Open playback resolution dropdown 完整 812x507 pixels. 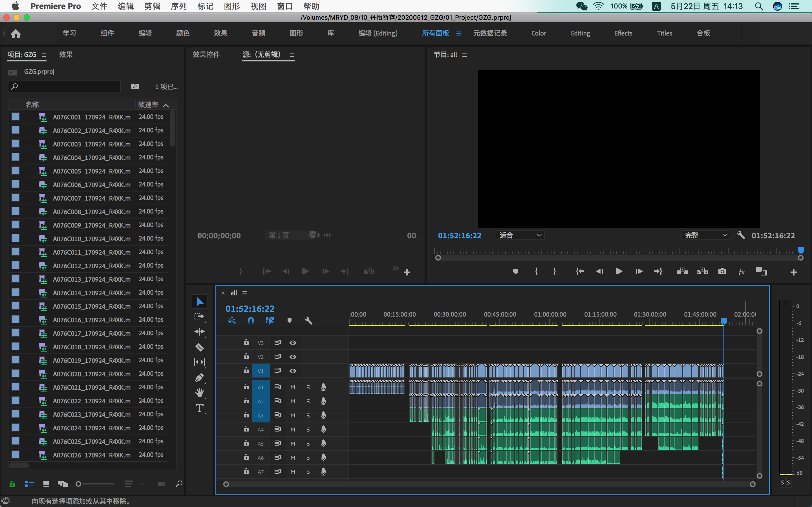point(705,235)
